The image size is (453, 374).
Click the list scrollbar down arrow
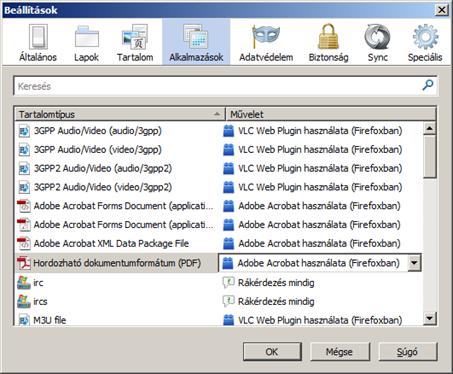[430, 319]
